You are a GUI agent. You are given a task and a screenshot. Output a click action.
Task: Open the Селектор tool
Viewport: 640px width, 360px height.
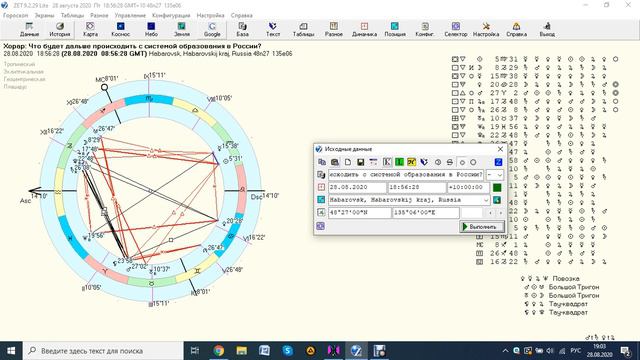(x=456, y=30)
